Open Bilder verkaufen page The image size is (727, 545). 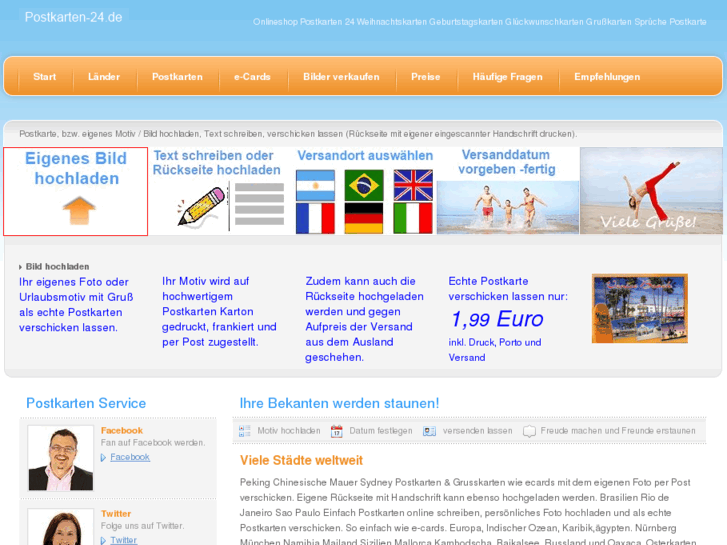click(341, 77)
